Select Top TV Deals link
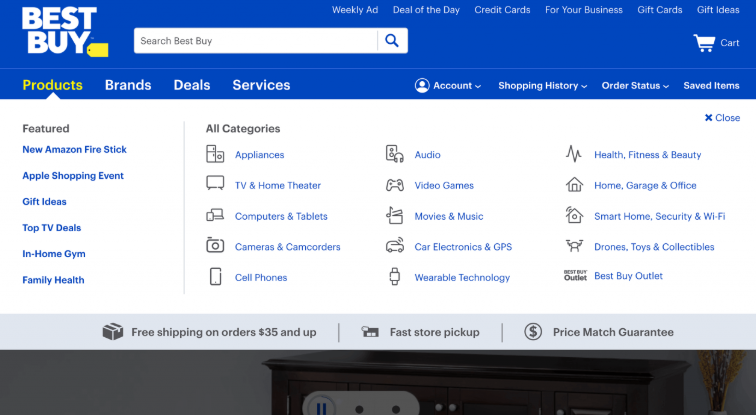 [x=52, y=228]
